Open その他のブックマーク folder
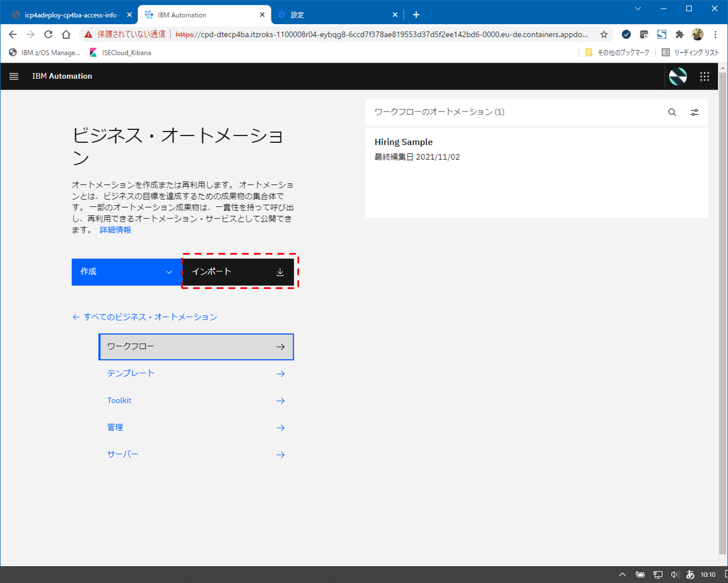 pos(617,53)
